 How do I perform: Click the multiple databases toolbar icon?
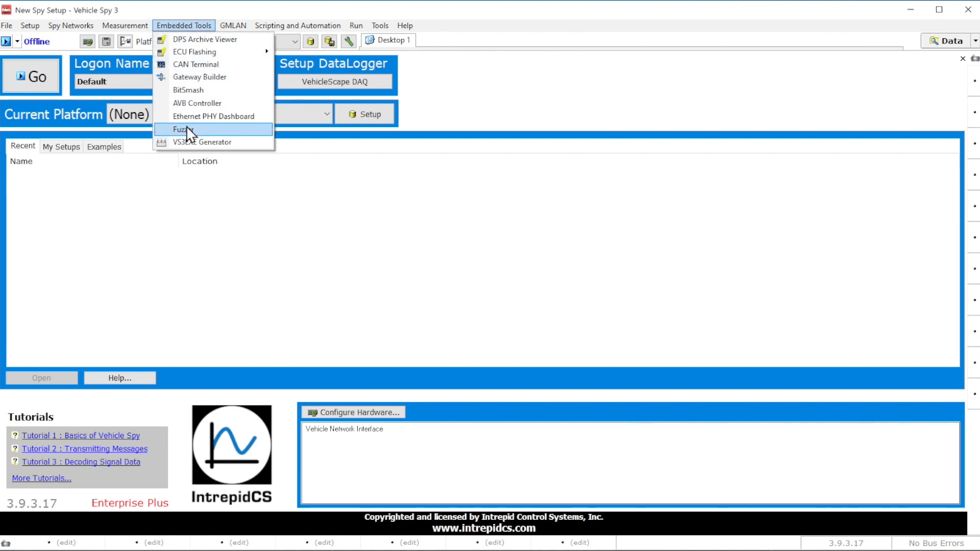point(330,41)
